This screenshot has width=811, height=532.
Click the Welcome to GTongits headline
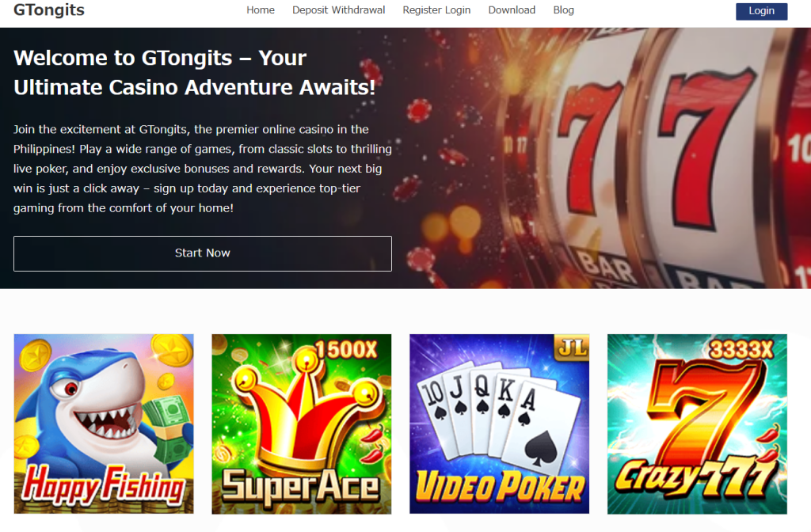[x=195, y=72]
